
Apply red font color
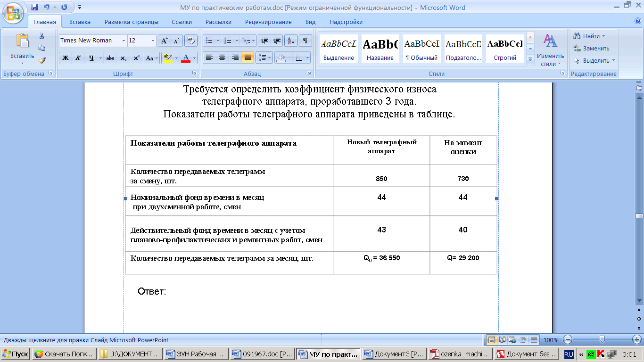[186, 58]
